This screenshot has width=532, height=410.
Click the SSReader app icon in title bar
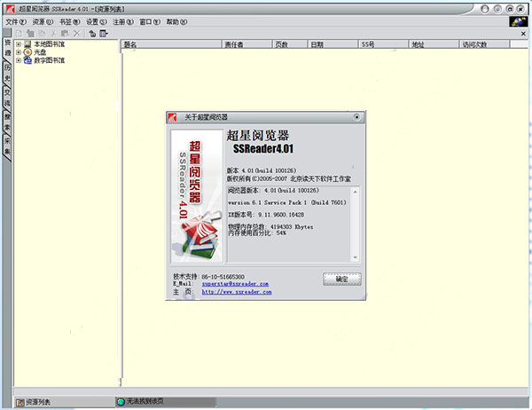(10, 9)
